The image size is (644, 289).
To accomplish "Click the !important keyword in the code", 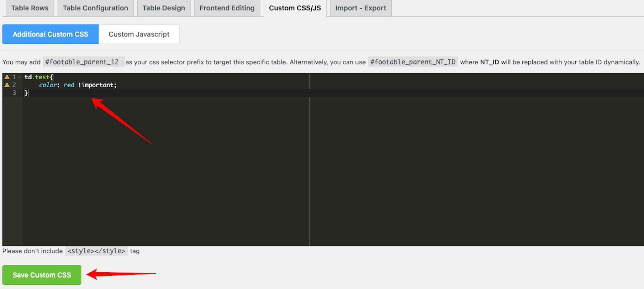I will [x=97, y=85].
